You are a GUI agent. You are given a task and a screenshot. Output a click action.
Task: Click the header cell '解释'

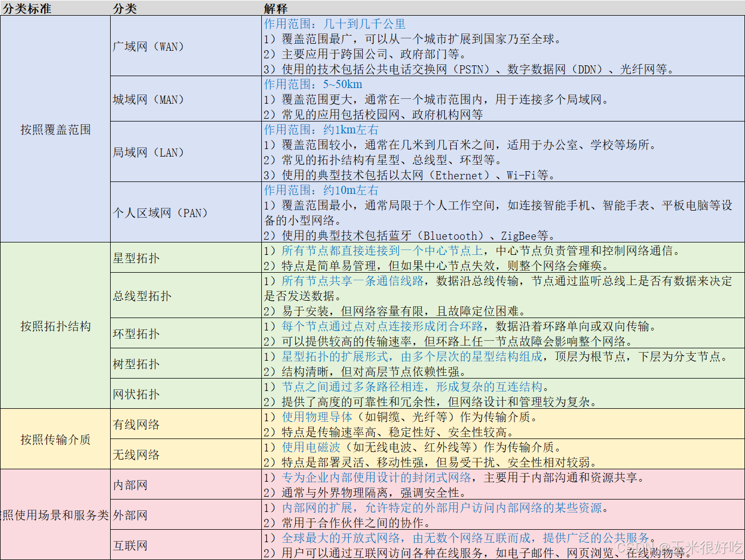(x=503, y=8)
